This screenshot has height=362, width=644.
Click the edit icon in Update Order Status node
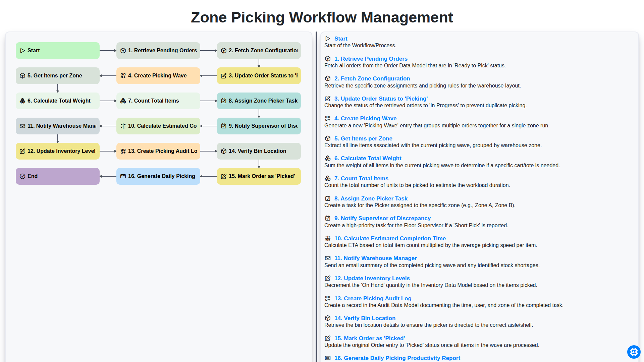click(x=224, y=76)
